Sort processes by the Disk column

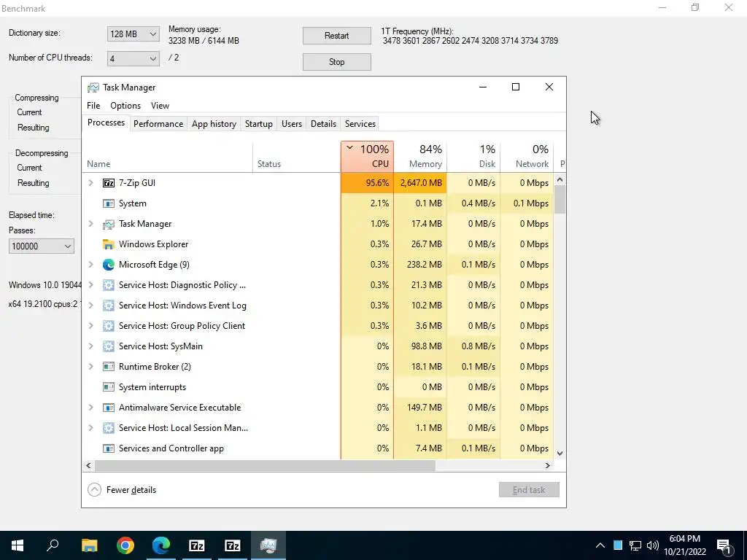click(x=474, y=157)
